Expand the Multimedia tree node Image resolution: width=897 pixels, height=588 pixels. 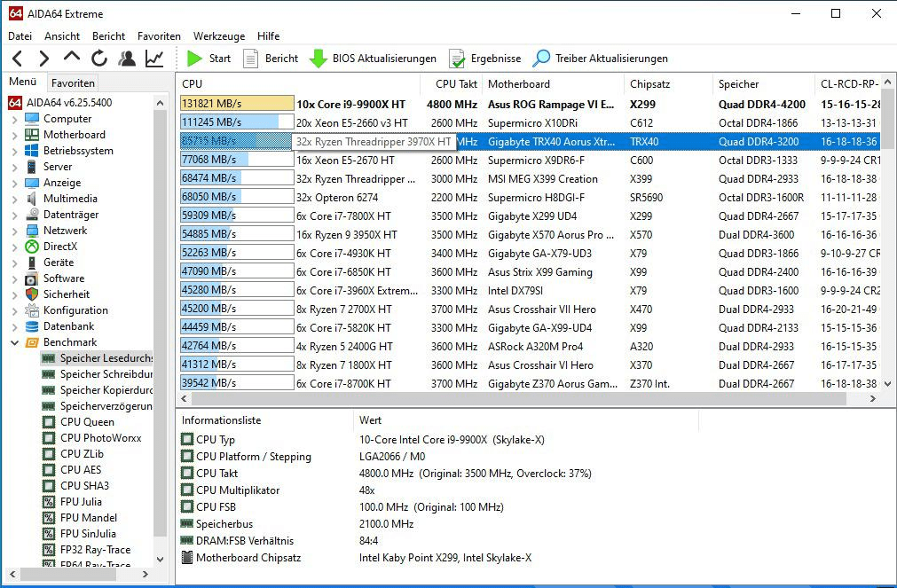coord(15,199)
